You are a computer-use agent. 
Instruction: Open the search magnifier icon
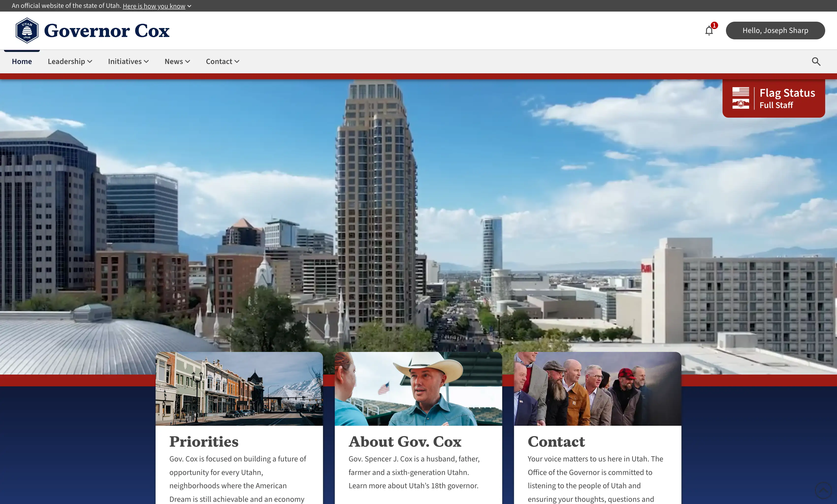816,62
